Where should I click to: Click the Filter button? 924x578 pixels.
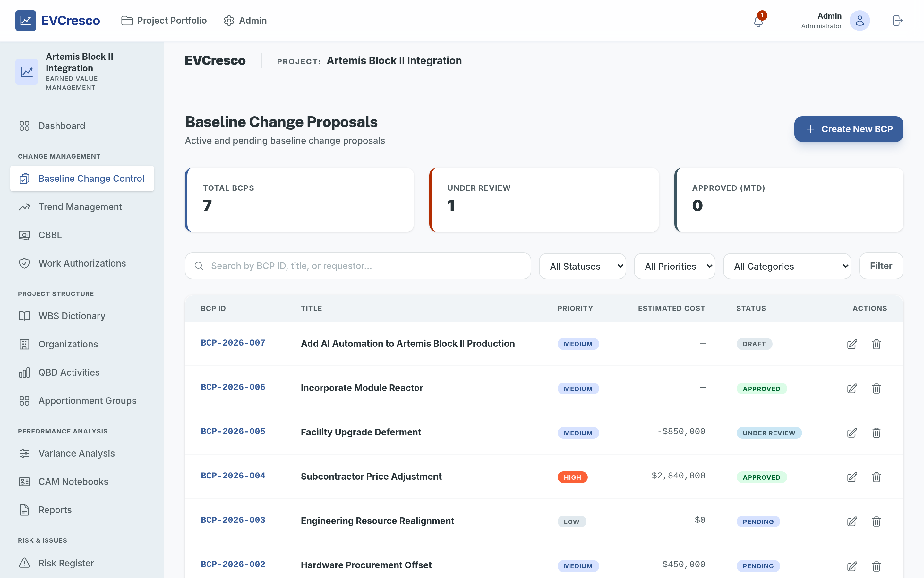(x=881, y=266)
